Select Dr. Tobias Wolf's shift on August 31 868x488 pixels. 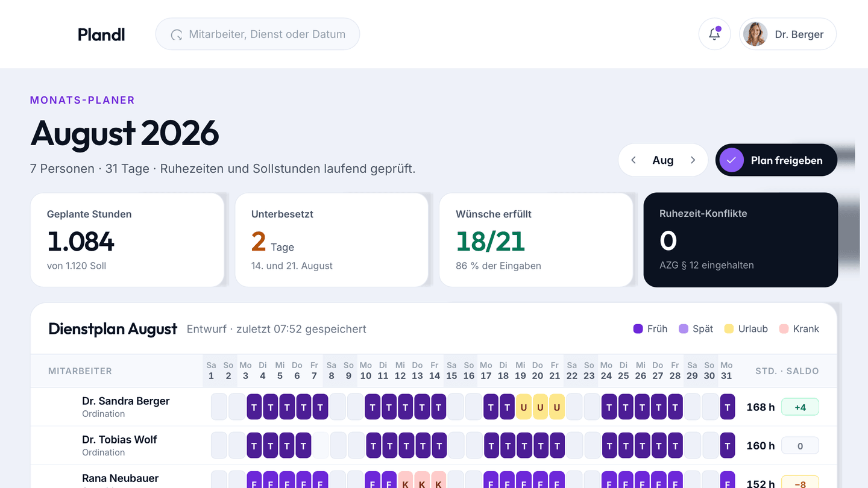(728, 446)
